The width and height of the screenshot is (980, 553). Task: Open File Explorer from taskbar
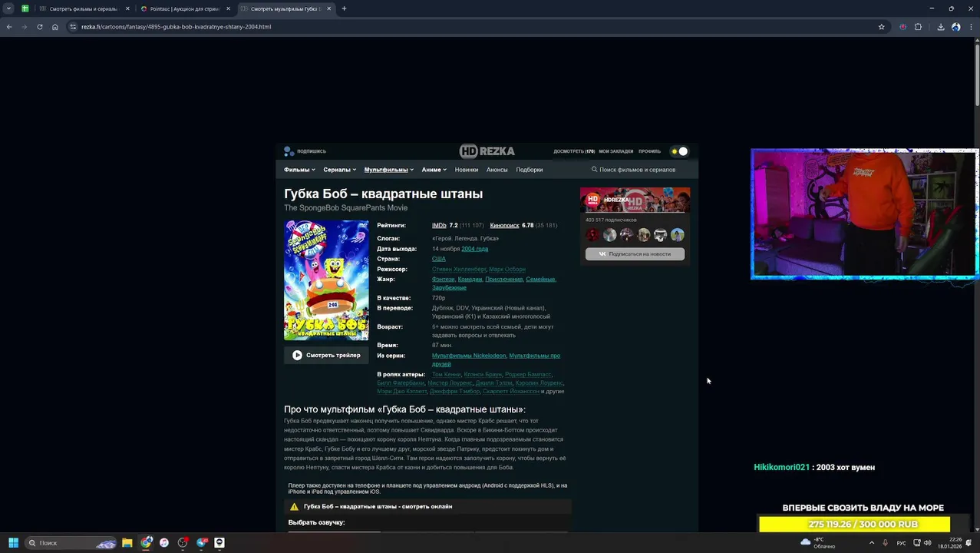pos(127,542)
